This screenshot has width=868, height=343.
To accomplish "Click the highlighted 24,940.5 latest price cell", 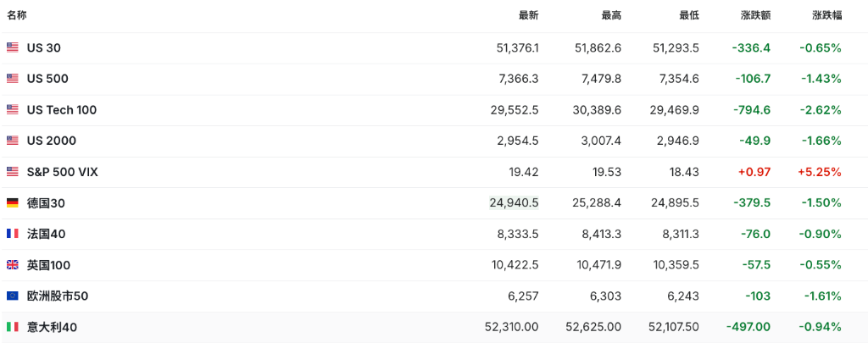I will point(514,203).
